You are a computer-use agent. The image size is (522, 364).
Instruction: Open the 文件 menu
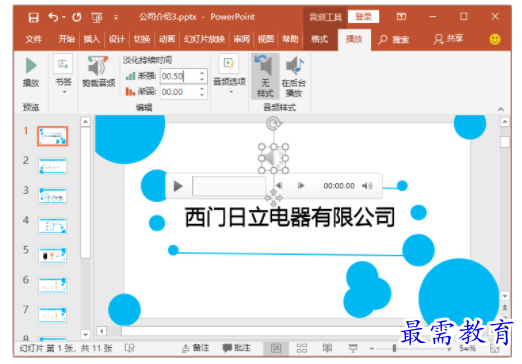pos(34,39)
